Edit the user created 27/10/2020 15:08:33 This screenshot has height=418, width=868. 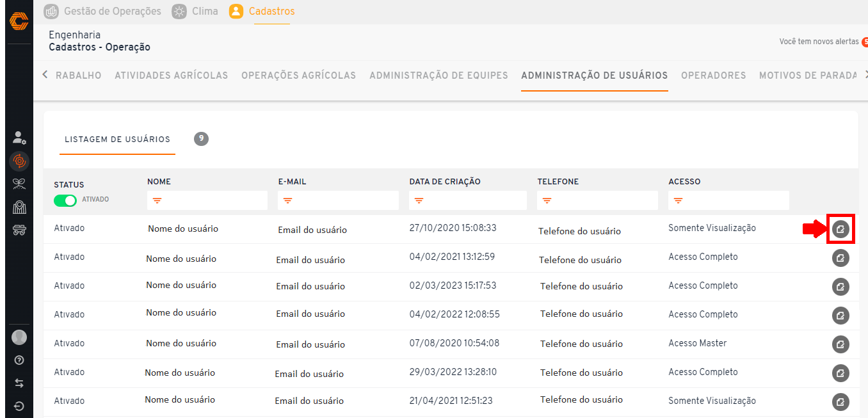coord(840,229)
